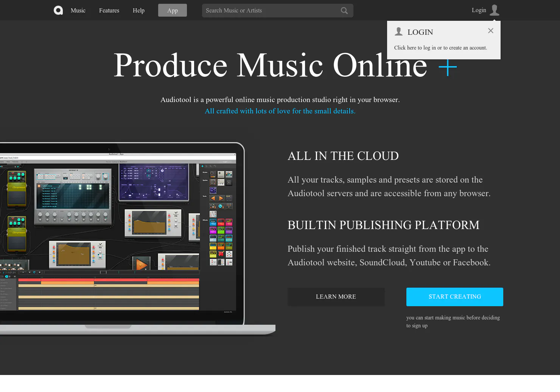Viewport: 560px width, 392px height.
Task: Click the laptop app screenshot image
Action: [x=138, y=239]
